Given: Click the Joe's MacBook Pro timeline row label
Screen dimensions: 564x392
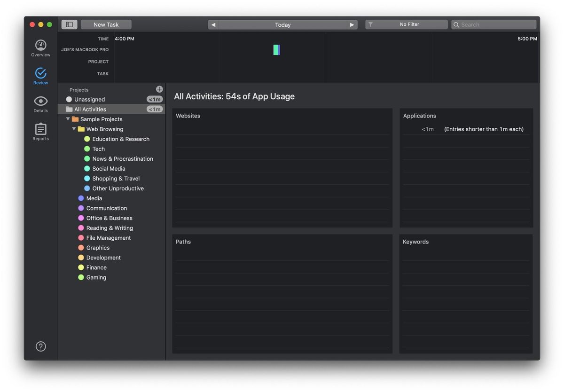Looking at the screenshot, I should coord(85,49).
